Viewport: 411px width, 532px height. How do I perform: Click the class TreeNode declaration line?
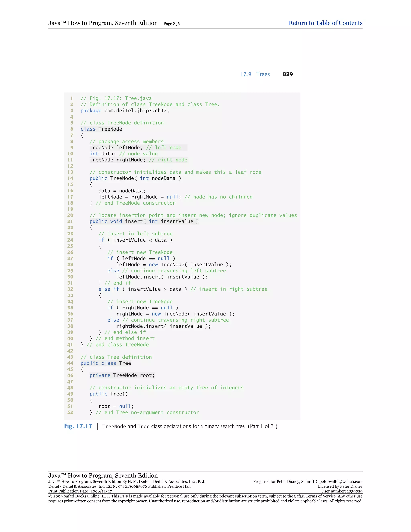click(x=101, y=129)
